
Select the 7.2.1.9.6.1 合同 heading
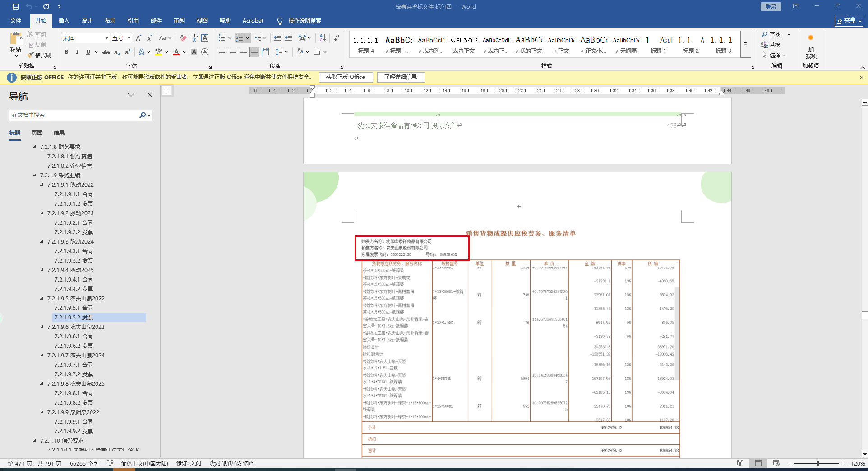coord(74,337)
